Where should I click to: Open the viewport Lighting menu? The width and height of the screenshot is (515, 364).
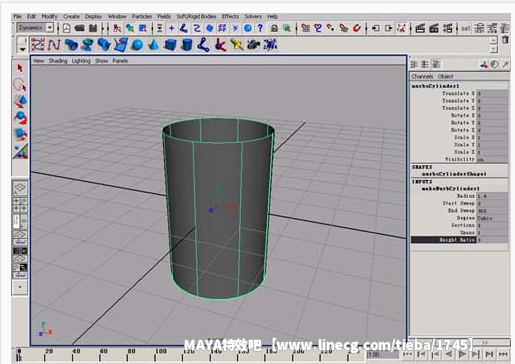point(81,61)
